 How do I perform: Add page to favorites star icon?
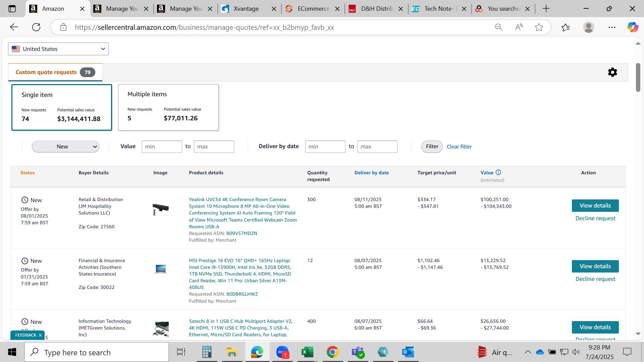539,27
